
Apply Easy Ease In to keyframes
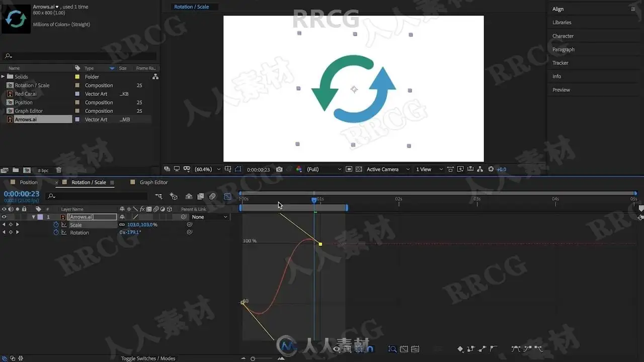click(x=527, y=348)
